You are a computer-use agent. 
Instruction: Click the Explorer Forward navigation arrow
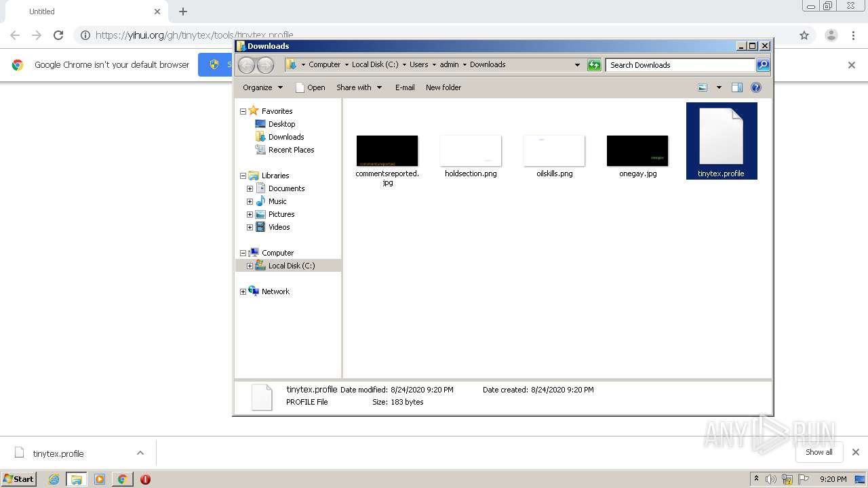[x=266, y=65]
